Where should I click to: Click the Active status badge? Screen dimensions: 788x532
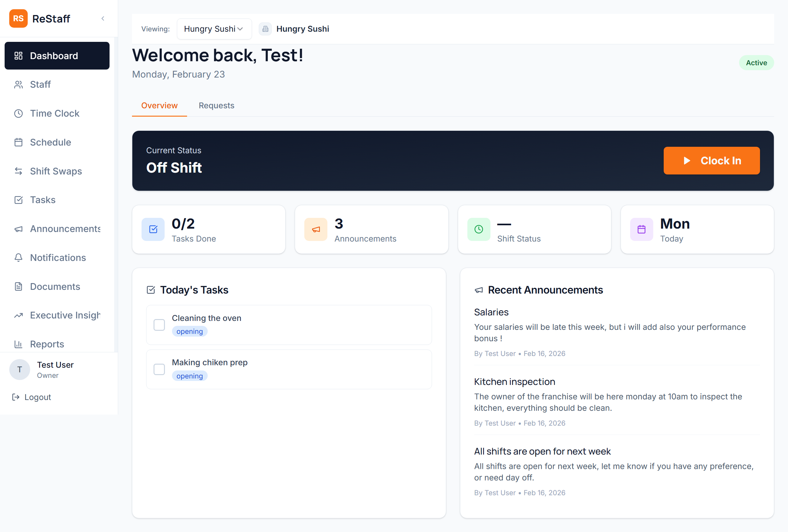(x=756, y=62)
